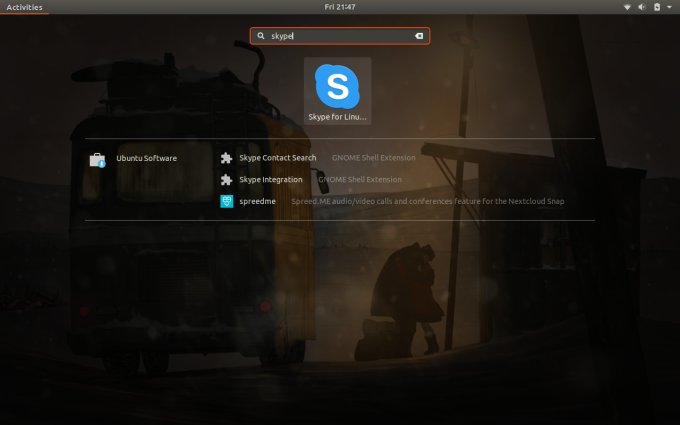Expand the system menu arrow
680x425 pixels.
[669, 7]
